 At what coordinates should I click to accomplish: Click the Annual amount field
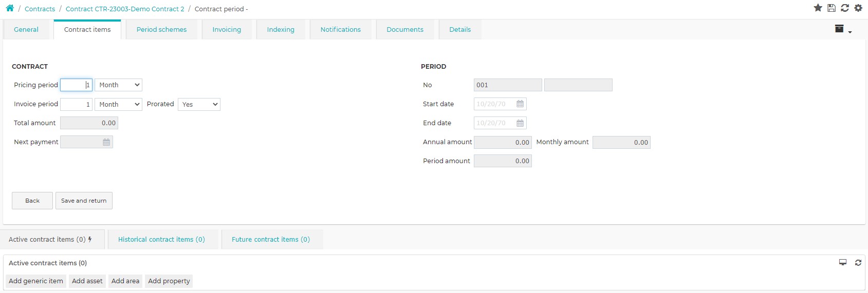(503, 142)
